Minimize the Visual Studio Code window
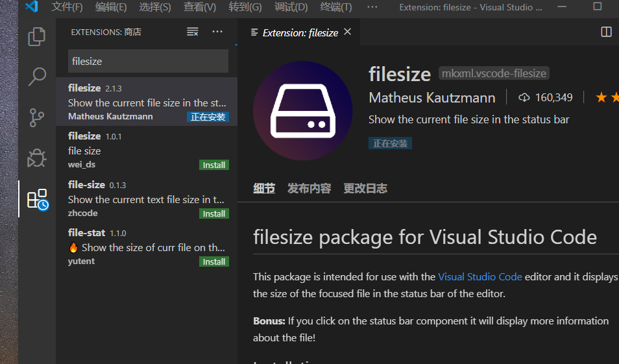619x364 pixels. click(x=562, y=6)
